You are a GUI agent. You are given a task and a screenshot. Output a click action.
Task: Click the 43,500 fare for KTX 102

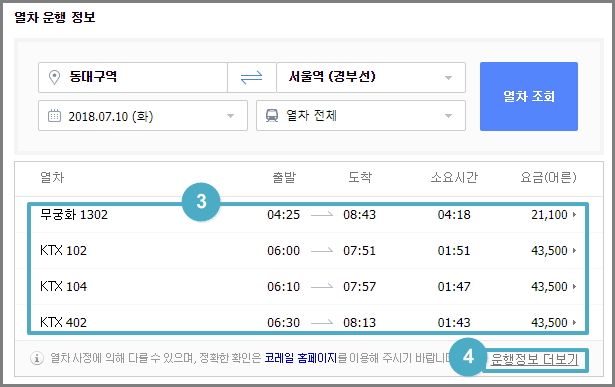(549, 250)
